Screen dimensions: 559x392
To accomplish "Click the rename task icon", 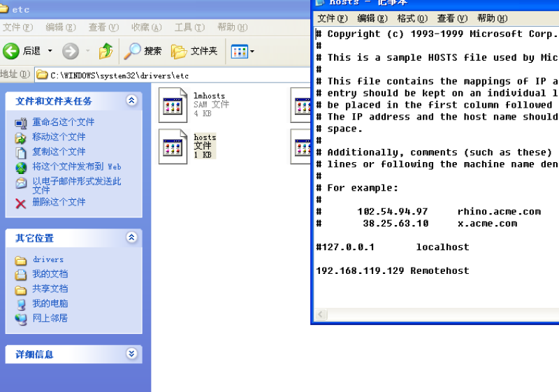I will [21, 123].
